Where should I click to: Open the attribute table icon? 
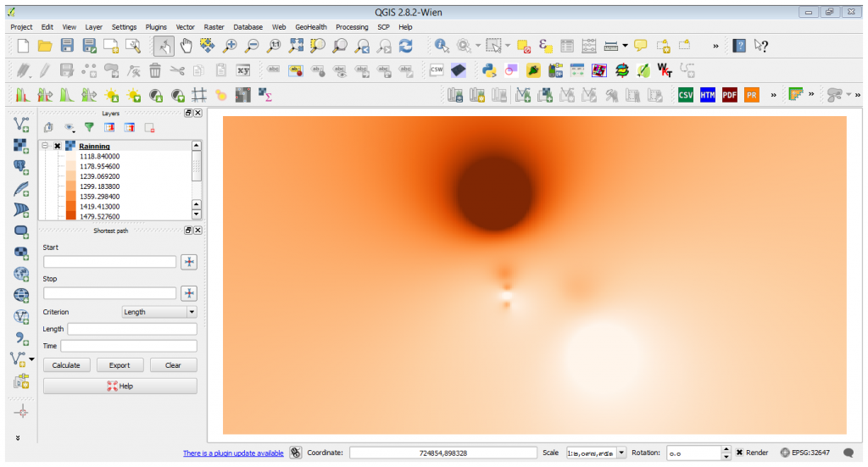pos(568,46)
